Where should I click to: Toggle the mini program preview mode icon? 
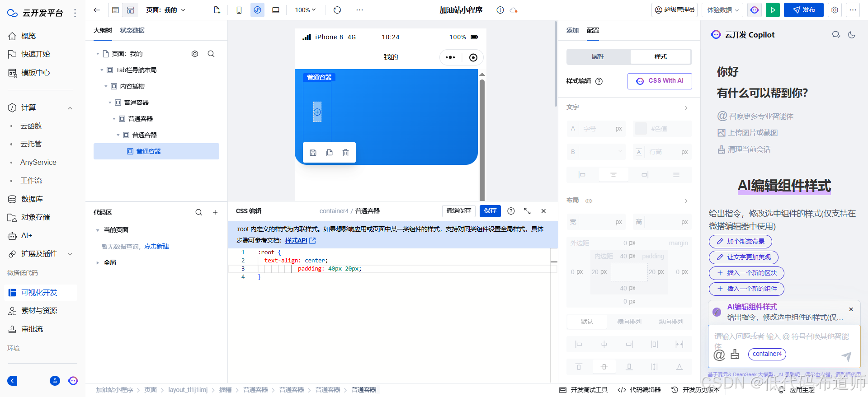tap(257, 10)
